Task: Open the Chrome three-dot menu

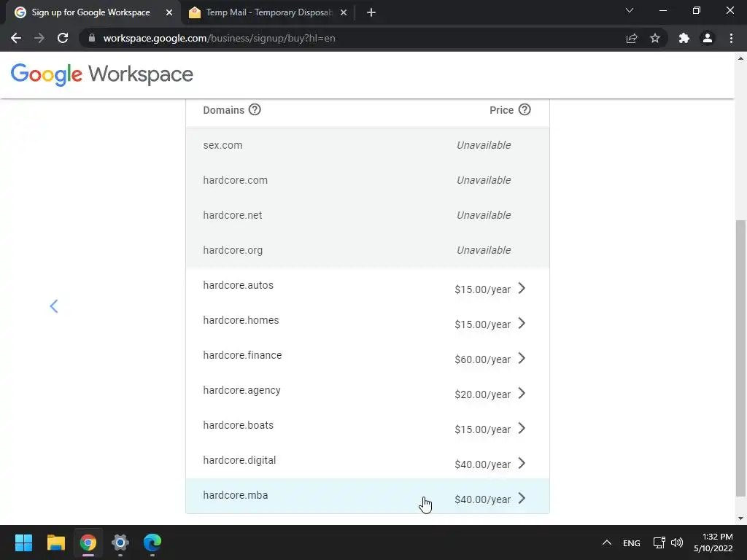Action: (x=731, y=38)
